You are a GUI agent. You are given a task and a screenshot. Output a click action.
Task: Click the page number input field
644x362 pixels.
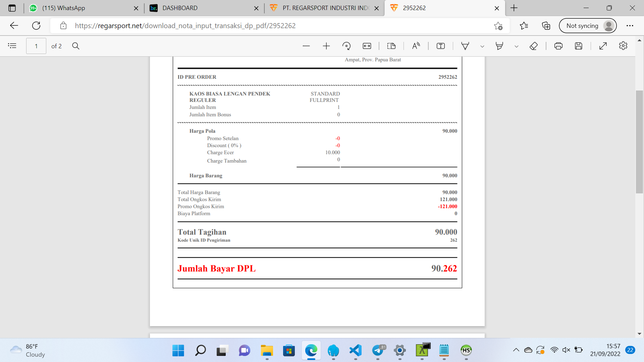point(36,46)
